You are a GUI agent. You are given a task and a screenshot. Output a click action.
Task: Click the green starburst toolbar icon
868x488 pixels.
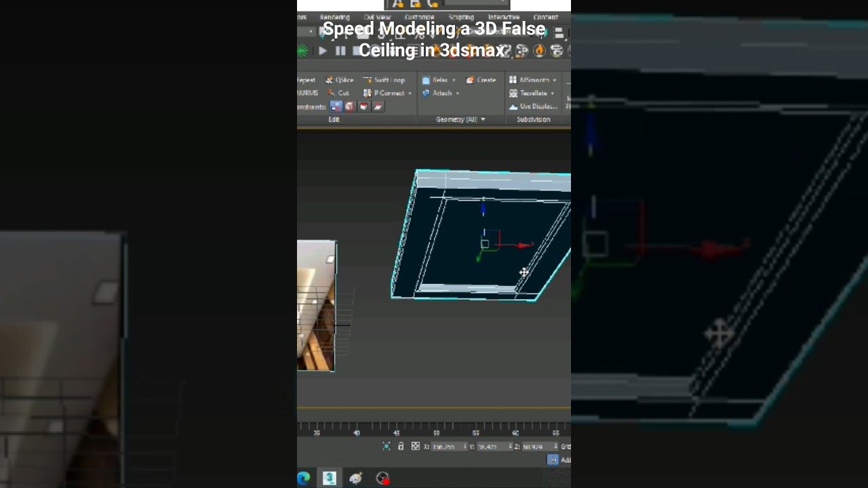(302, 51)
